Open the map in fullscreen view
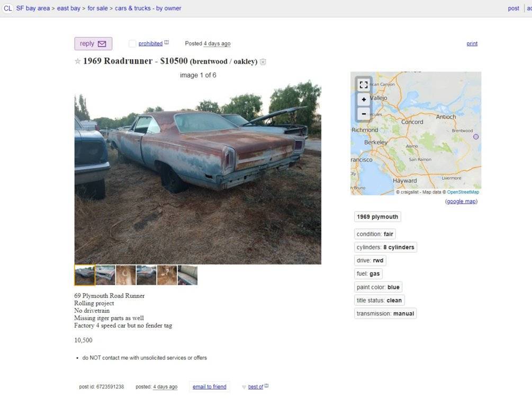This screenshot has width=532, height=407. (364, 85)
